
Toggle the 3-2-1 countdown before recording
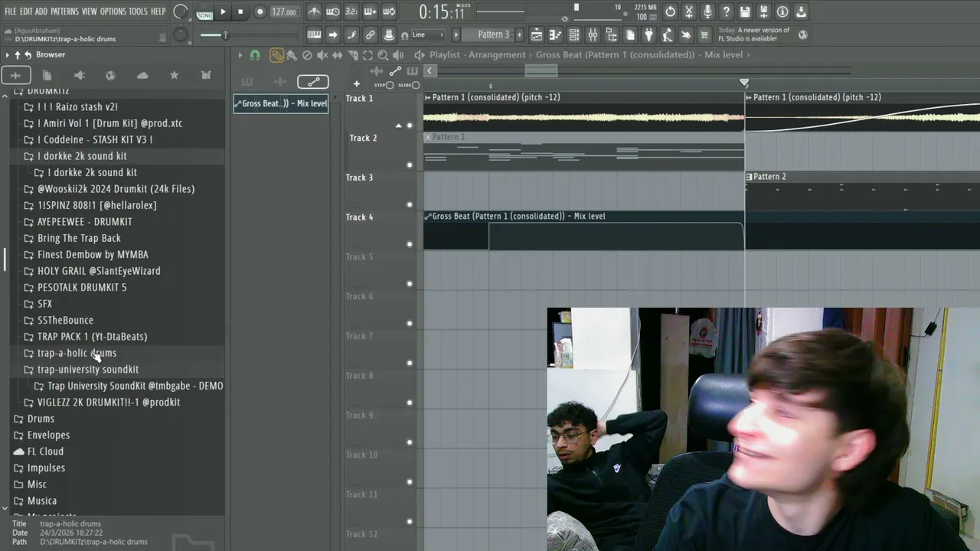tap(351, 11)
